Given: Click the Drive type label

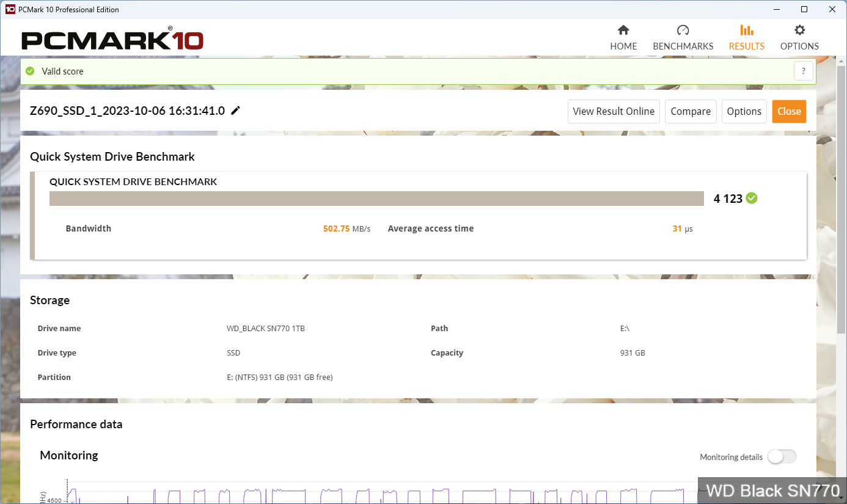Looking at the screenshot, I should point(57,353).
